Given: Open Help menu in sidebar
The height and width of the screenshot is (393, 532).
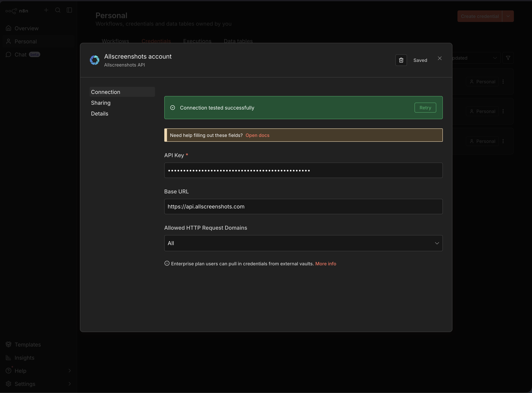Looking at the screenshot, I should [x=39, y=371].
